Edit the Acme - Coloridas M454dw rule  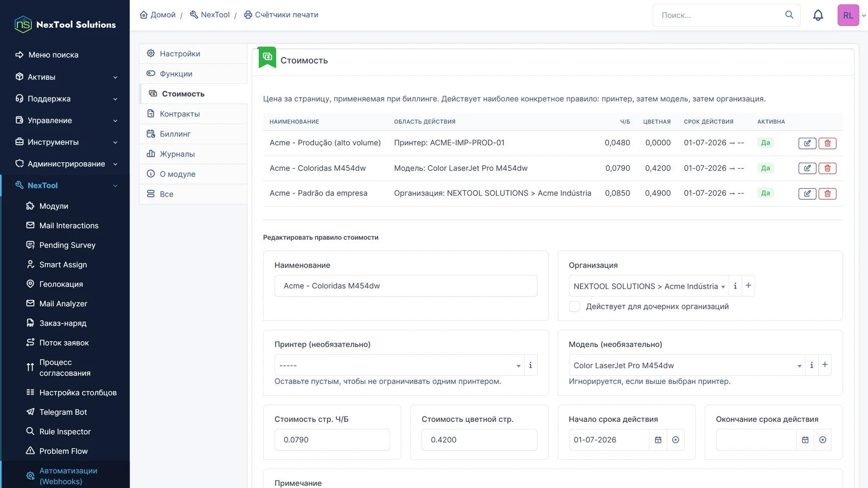point(807,168)
